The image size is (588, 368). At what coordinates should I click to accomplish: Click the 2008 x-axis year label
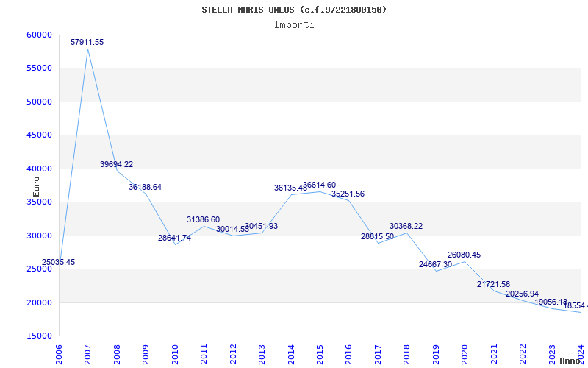(117, 354)
